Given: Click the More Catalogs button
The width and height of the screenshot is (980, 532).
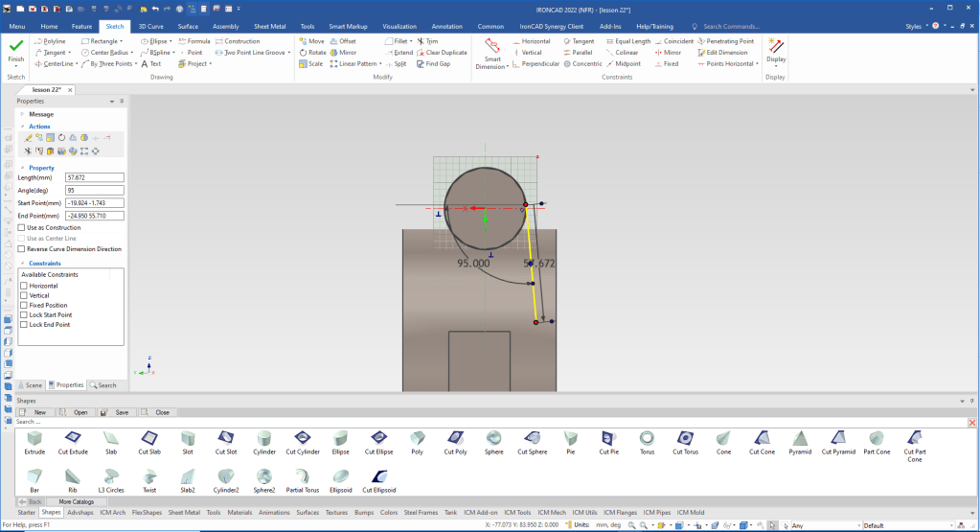Looking at the screenshot, I should [77, 501].
